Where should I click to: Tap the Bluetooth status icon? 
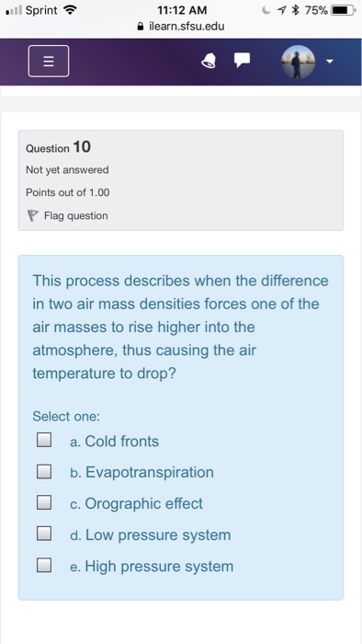[x=294, y=10]
